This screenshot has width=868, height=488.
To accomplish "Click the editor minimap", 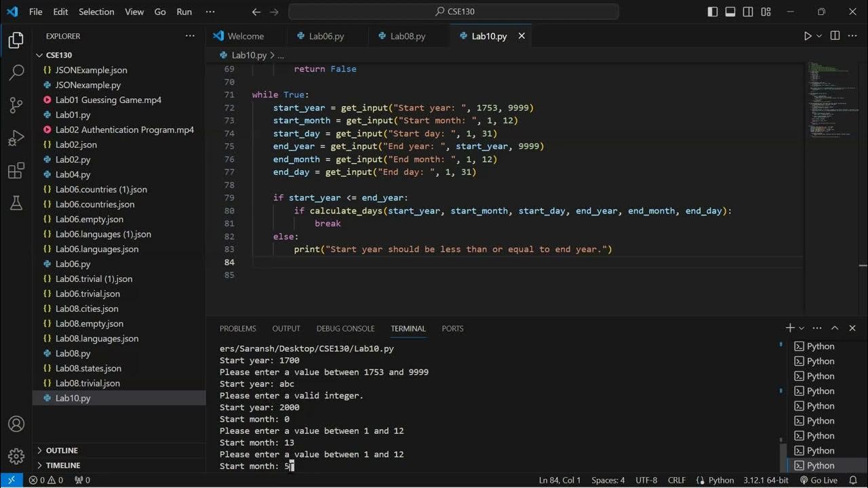I will click(x=831, y=102).
